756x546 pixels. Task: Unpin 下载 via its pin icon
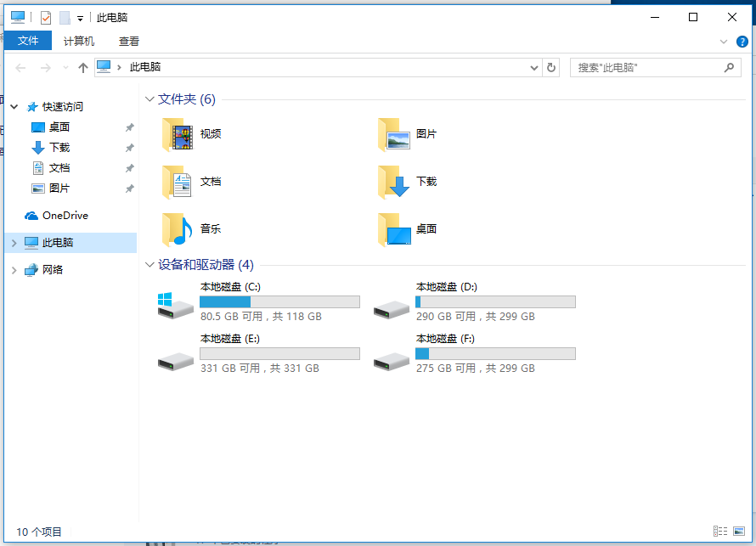tap(130, 148)
